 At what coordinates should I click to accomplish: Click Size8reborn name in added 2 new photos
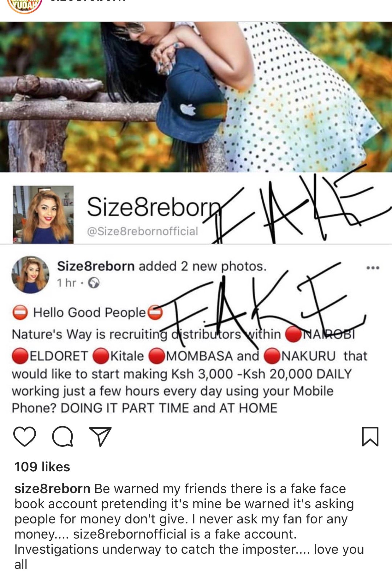(96, 266)
